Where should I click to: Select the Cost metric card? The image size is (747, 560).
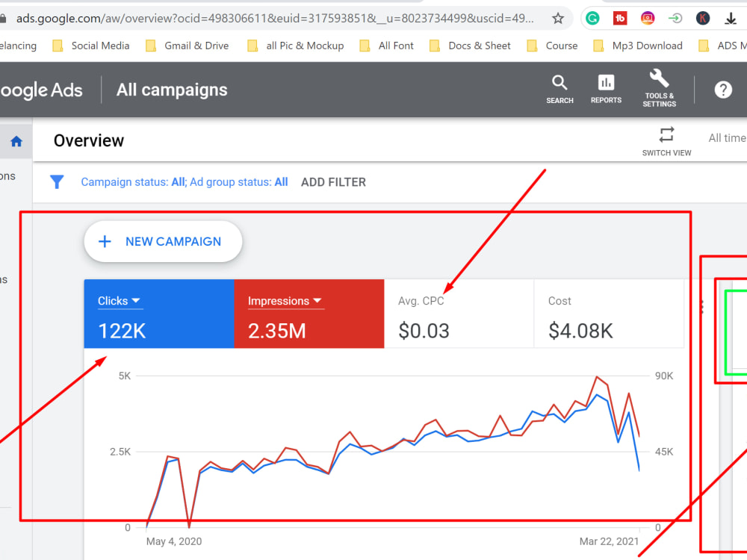[x=609, y=314]
